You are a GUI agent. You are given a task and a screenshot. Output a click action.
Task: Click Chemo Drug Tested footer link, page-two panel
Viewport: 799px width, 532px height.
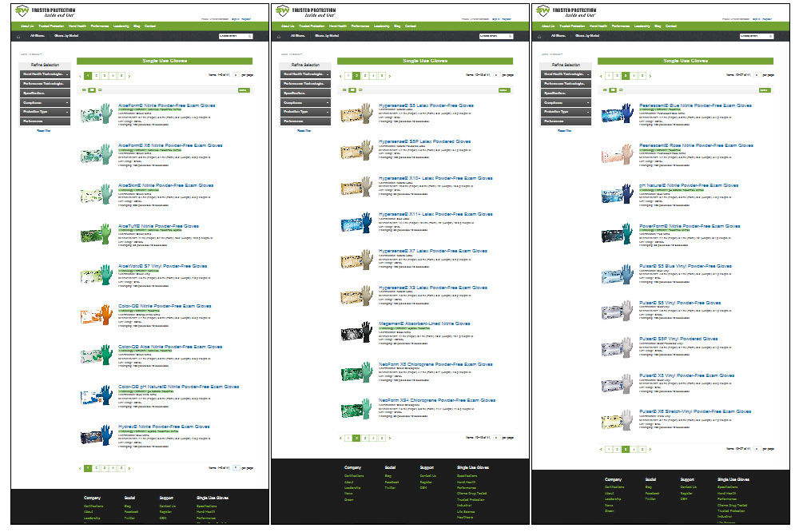pos(472,494)
